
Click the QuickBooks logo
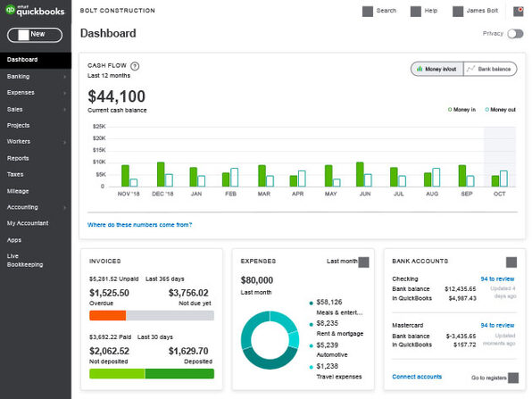(x=35, y=11)
